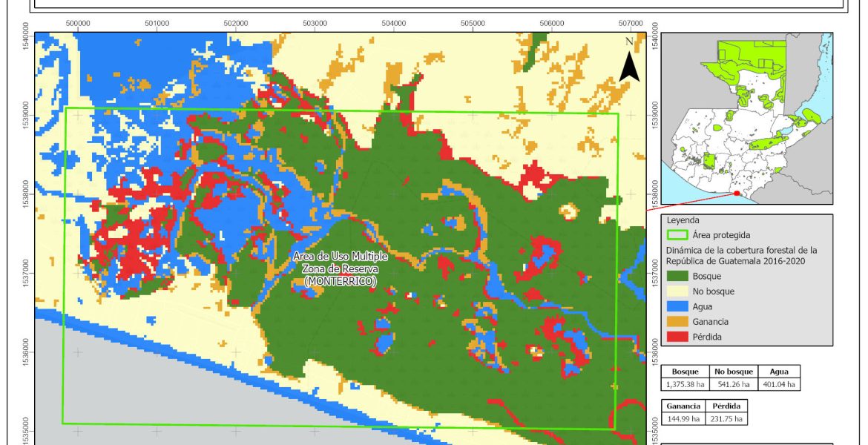Select the blue Agua legend swatch
This screenshot has width=868, height=445.
point(677,306)
